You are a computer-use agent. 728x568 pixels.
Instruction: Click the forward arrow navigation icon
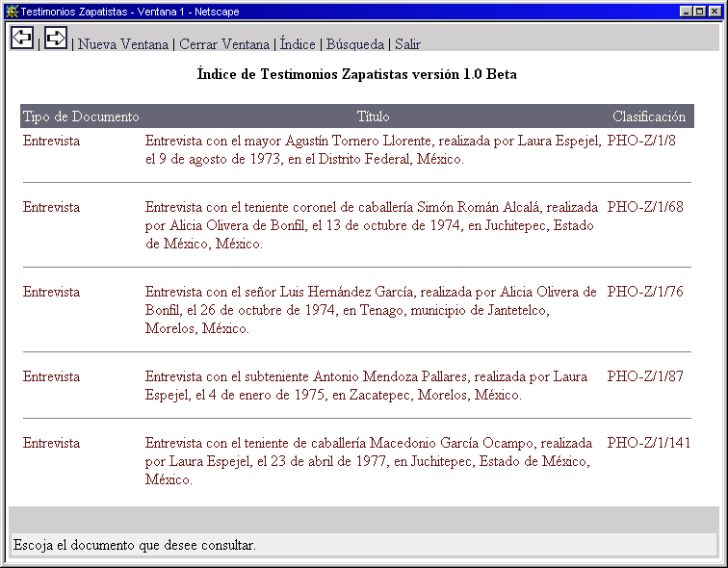point(56,38)
